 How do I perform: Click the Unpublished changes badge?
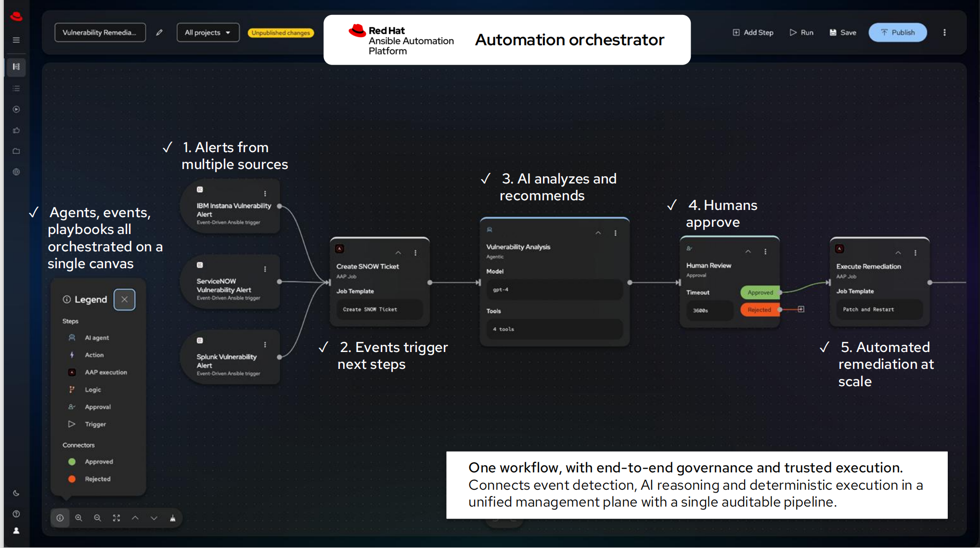[x=281, y=33]
